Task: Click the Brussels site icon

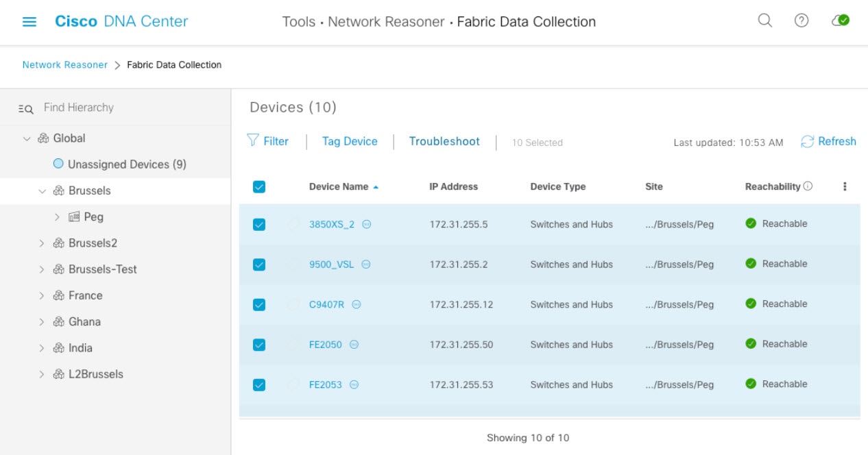Action: [59, 190]
